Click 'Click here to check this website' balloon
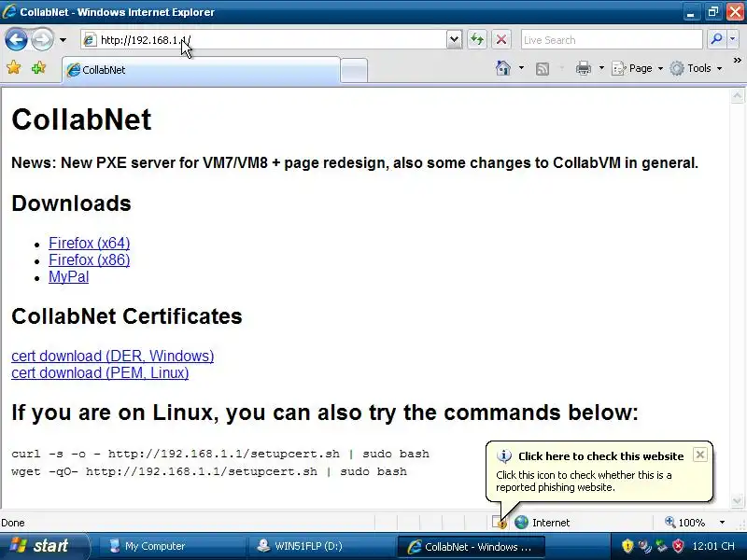747x560 pixels. pos(600,456)
